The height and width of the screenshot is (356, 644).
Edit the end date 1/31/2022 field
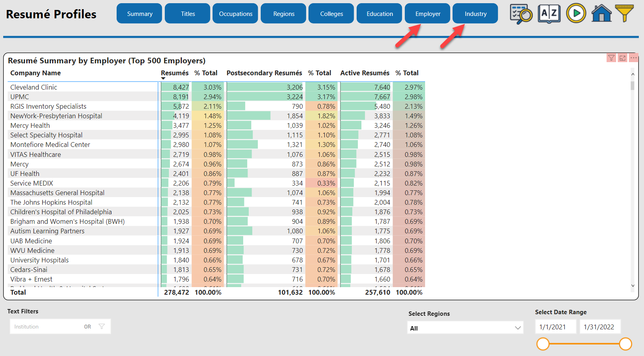tap(600, 327)
